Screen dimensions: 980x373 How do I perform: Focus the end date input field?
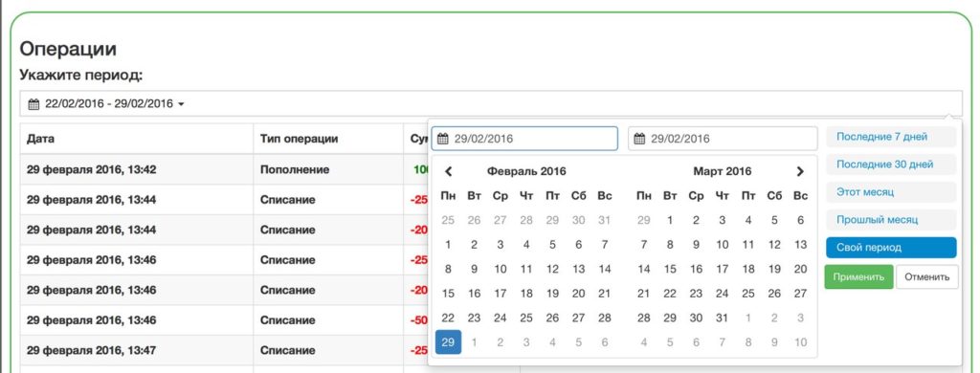pos(723,139)
